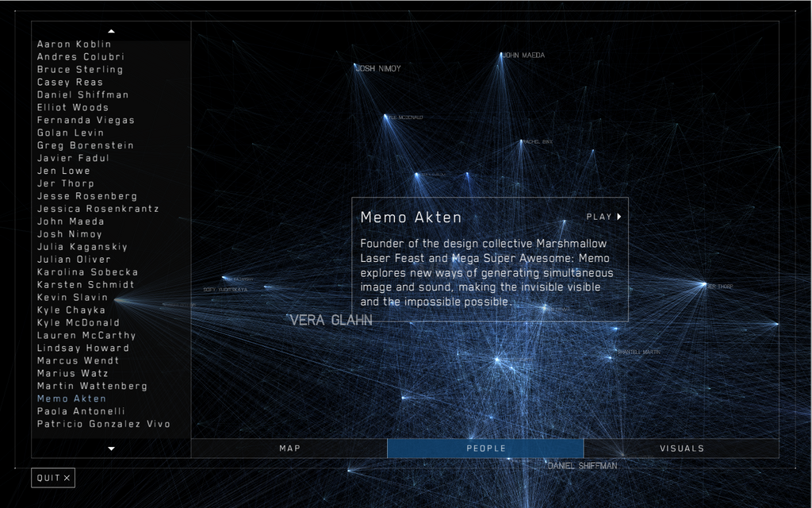
Task: Quit the application
Action: [53, 478]
